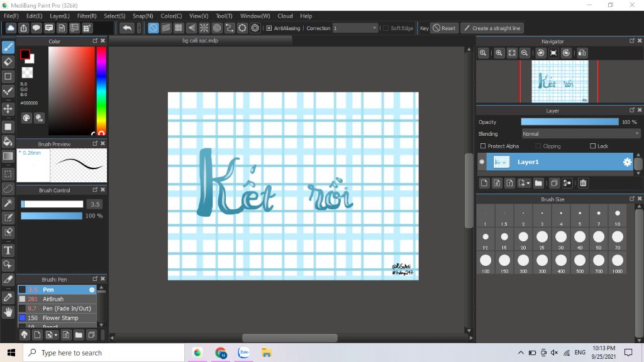
Task: Hide Layer1 visibility toggle
Action: tap(482, 162)
